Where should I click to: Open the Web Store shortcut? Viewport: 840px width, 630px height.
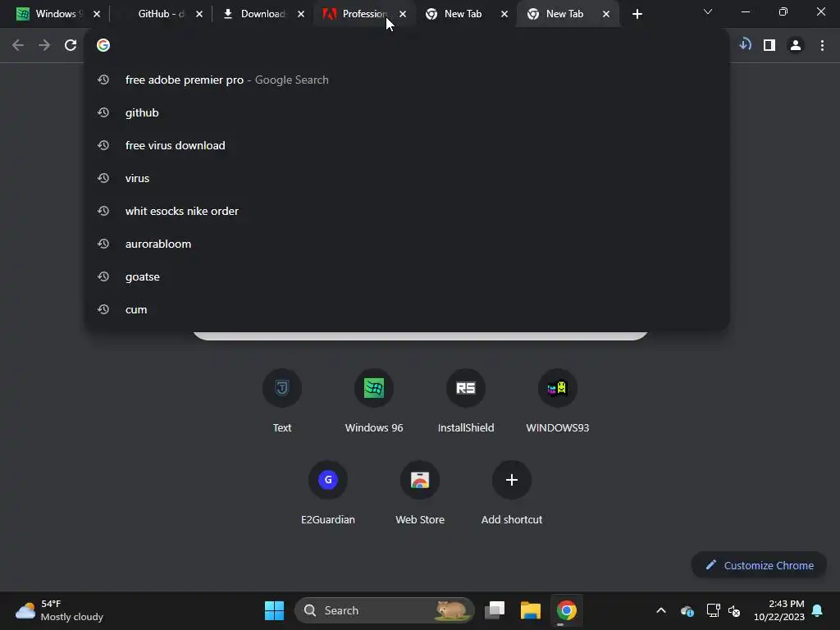420,493
